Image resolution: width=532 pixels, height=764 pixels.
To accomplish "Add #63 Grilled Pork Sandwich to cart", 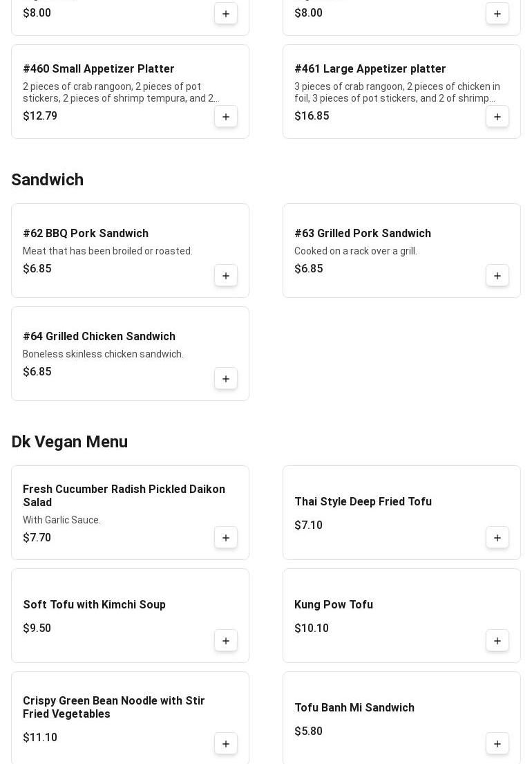I will (497, 275).
